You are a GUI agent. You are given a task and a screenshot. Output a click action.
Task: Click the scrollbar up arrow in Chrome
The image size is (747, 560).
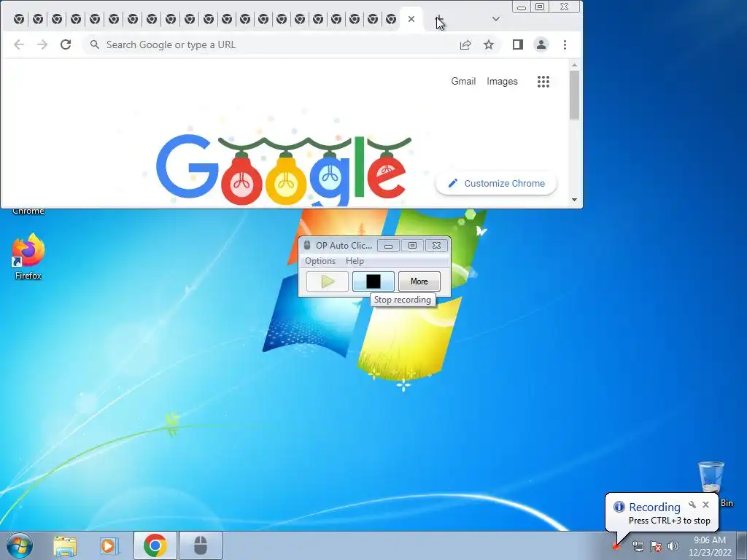575,65
